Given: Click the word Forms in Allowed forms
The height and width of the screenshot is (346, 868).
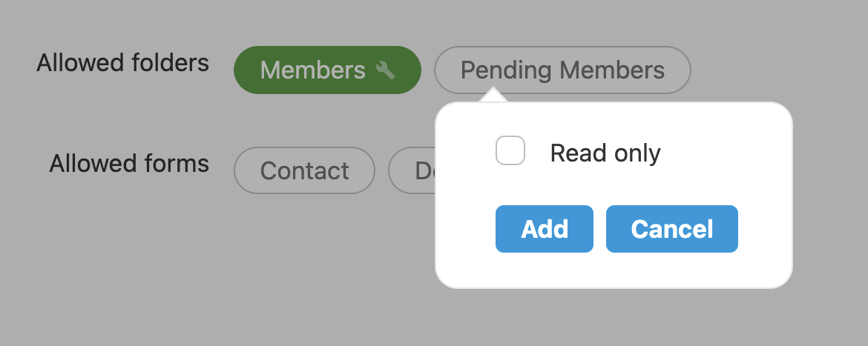Looking at the screenshot, I should pos(178,163).
